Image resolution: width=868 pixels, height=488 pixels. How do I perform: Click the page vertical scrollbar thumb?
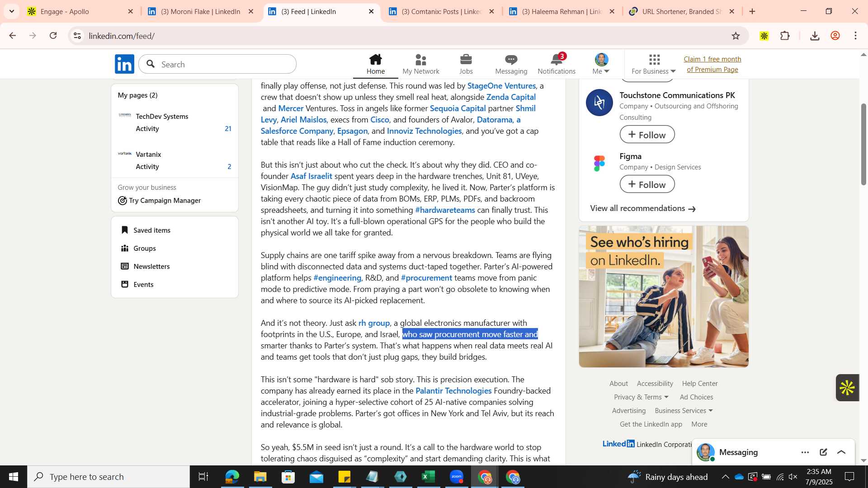863,145
